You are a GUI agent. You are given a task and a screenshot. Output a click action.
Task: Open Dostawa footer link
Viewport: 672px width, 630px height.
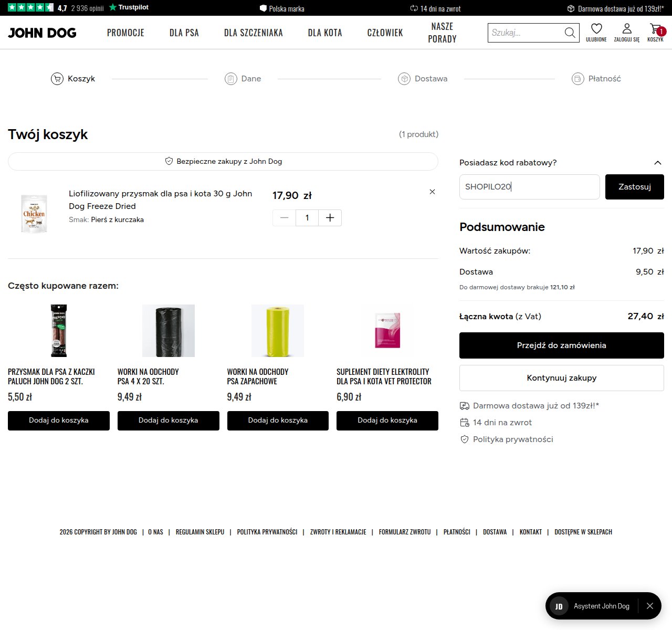tap(495, 532)
